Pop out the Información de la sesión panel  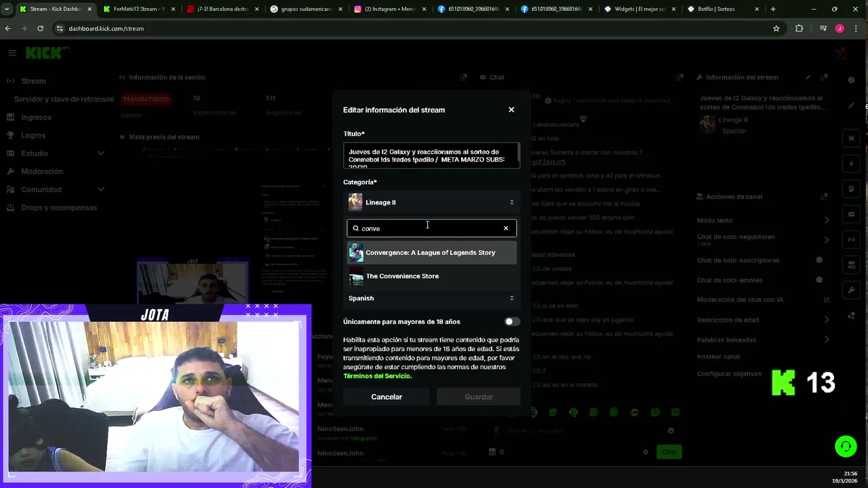coord(463,77)
